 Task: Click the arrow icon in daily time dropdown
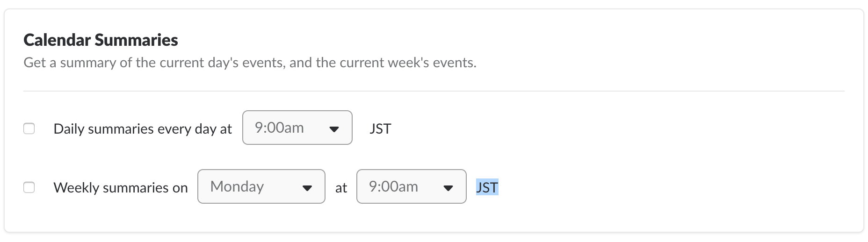(x=334, y=129)
